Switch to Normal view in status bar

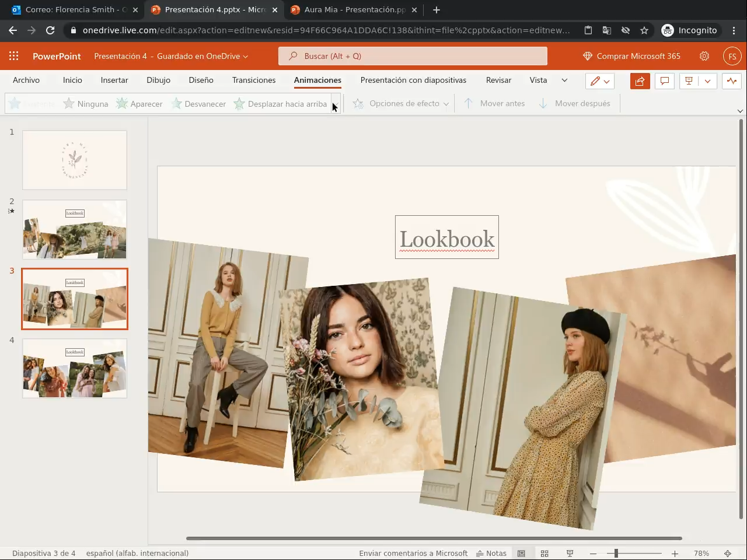tap(522, 553)
